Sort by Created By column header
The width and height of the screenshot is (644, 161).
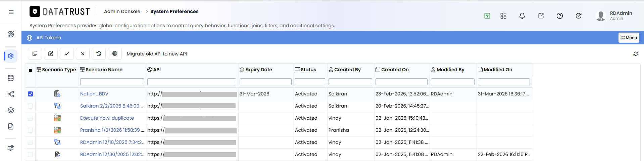pos(345,70)
